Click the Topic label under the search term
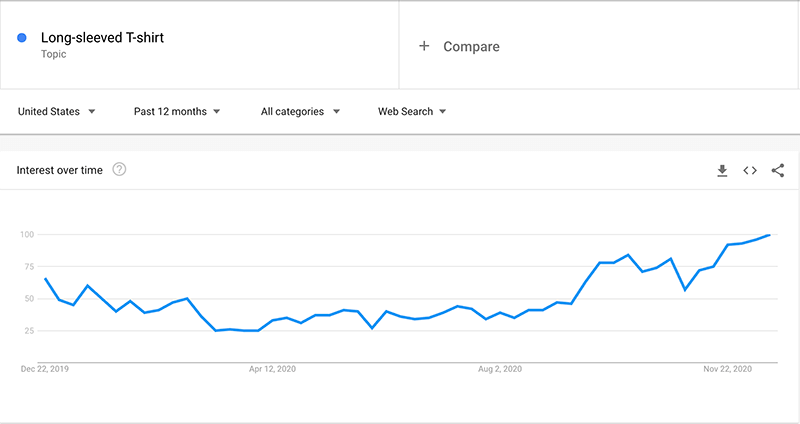This screenshot has width=800, height=424. pyautogui.click(x=54, y=54)
